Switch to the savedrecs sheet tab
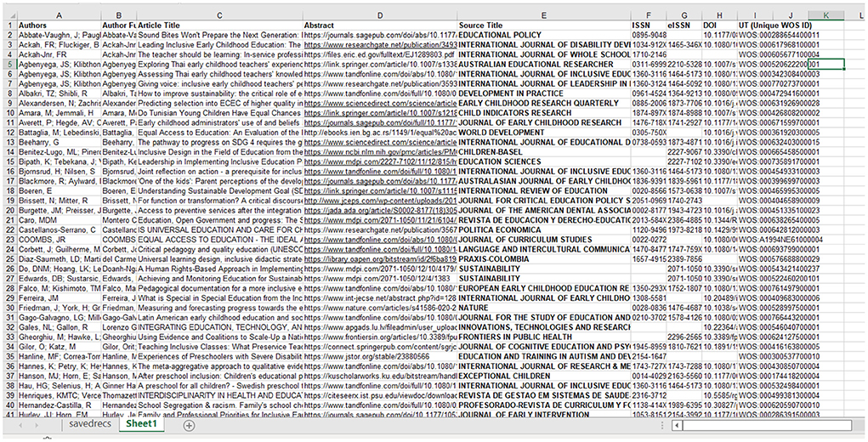Screen dimensions: 868x442 89,425
